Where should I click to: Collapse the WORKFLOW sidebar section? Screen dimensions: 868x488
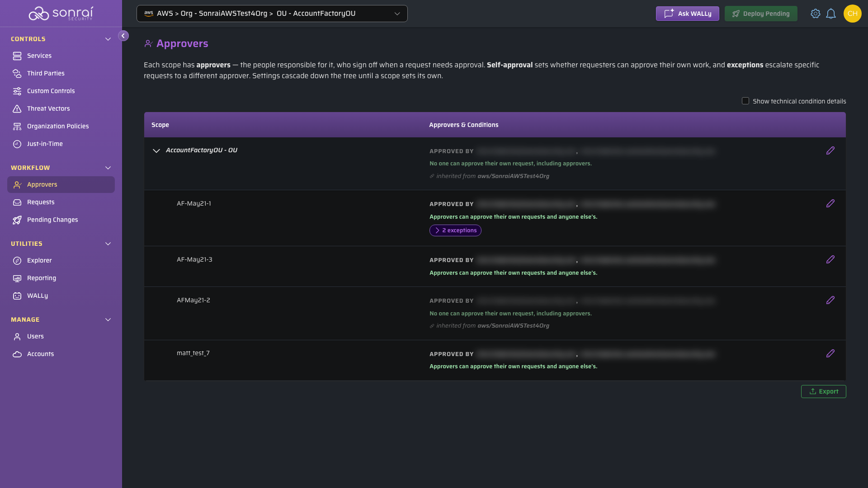point(108,168)
